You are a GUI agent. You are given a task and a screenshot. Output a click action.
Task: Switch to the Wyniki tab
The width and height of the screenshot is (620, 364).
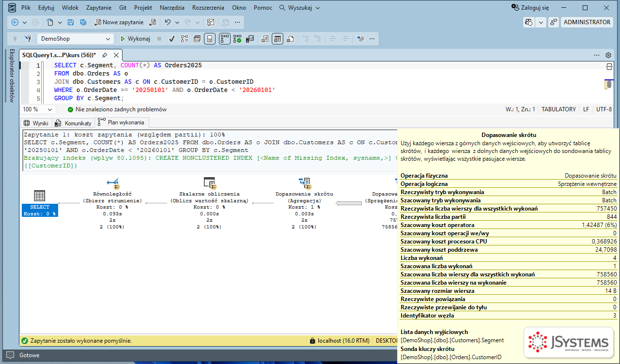(x=37, y=123)
